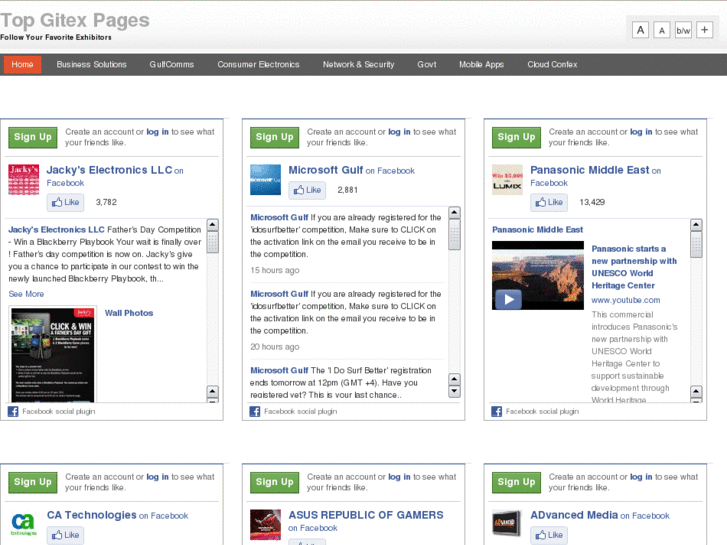Click log in link in Jacky's box
The width and height of the screenshot is (727, 545).
(x=158, y=132)
